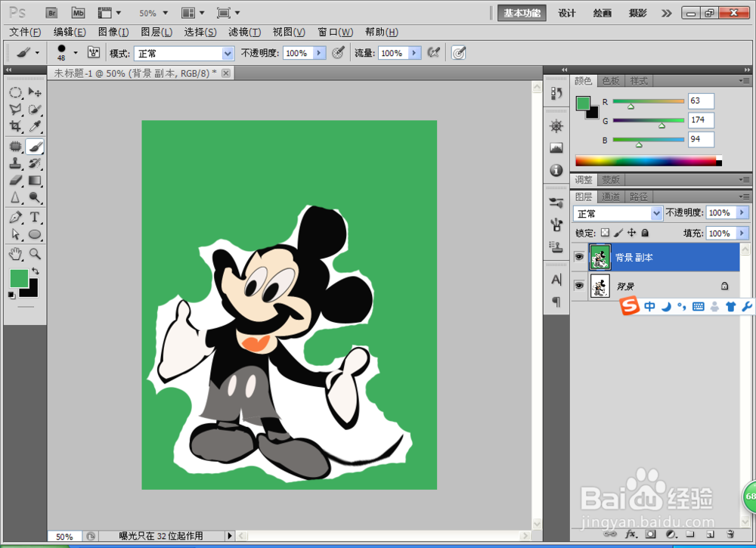The width and height of the screenshot is (756, 548).
Task: Select the Eyedropper tool
Action: point(35,126)
